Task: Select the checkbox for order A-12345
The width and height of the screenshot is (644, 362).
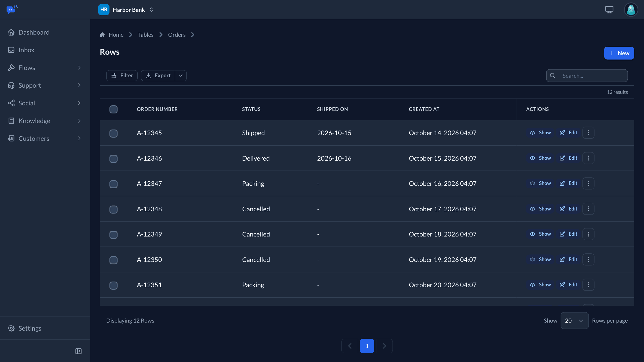Action: coord(114,134)
